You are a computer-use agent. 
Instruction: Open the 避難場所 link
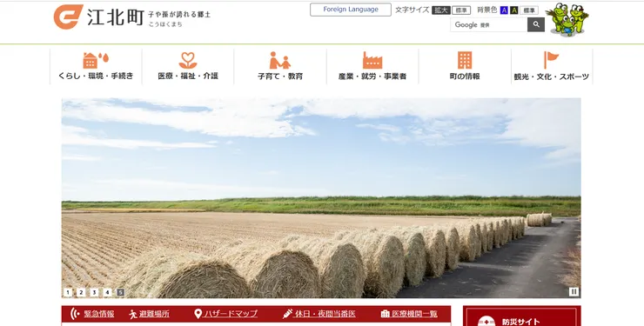154,314
